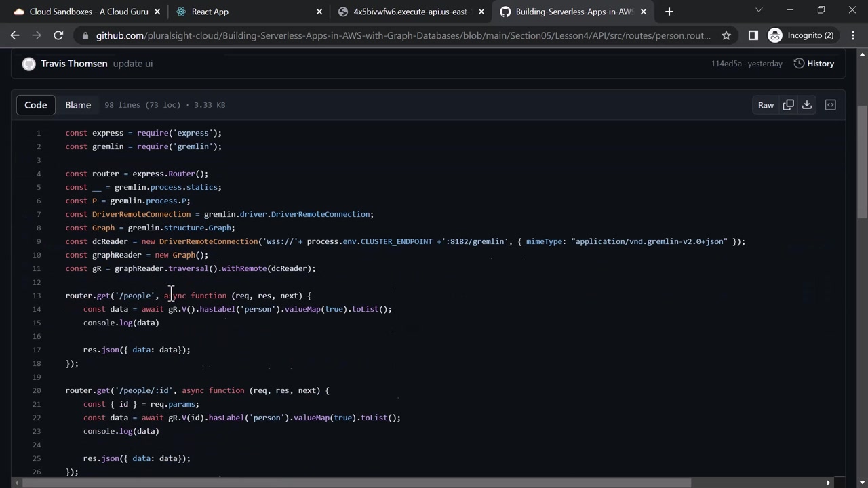Click the address bar URL field
This screenshot has height=488, width=868.
click(x=403, y=35)
